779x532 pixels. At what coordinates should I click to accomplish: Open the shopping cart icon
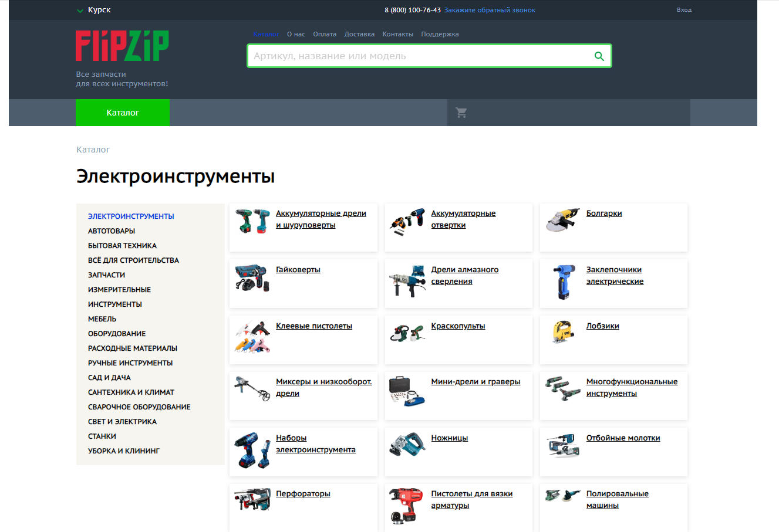click(461, 113)
